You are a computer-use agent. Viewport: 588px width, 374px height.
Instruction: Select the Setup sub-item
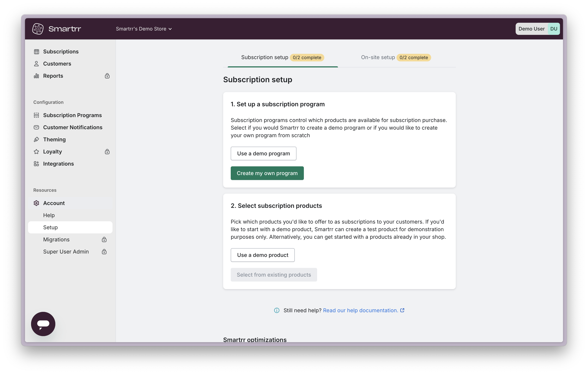pyautogui.click(x=70, y=227)
